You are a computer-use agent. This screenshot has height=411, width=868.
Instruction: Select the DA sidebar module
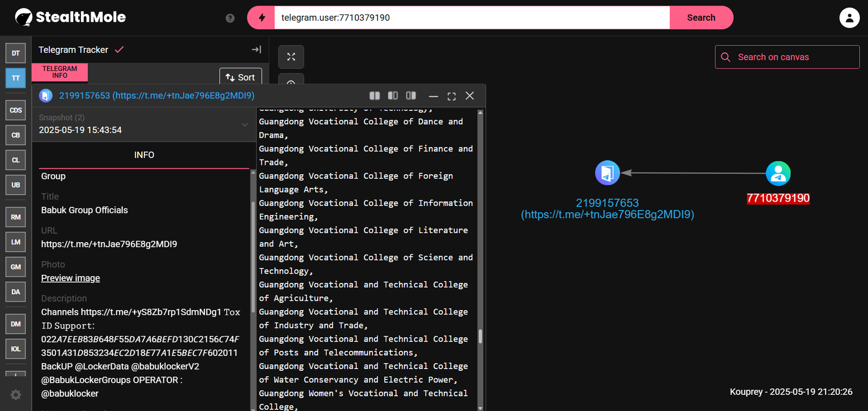coord(16,292)
